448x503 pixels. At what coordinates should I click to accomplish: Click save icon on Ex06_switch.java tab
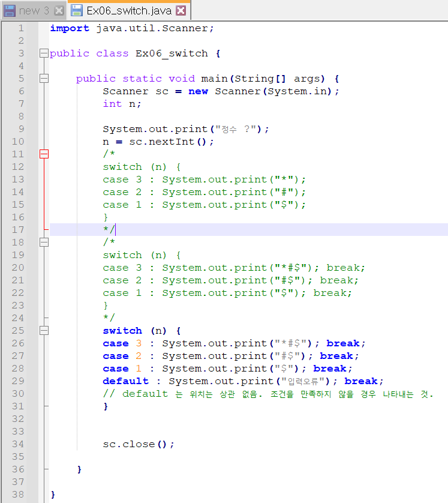coord(77,11)
